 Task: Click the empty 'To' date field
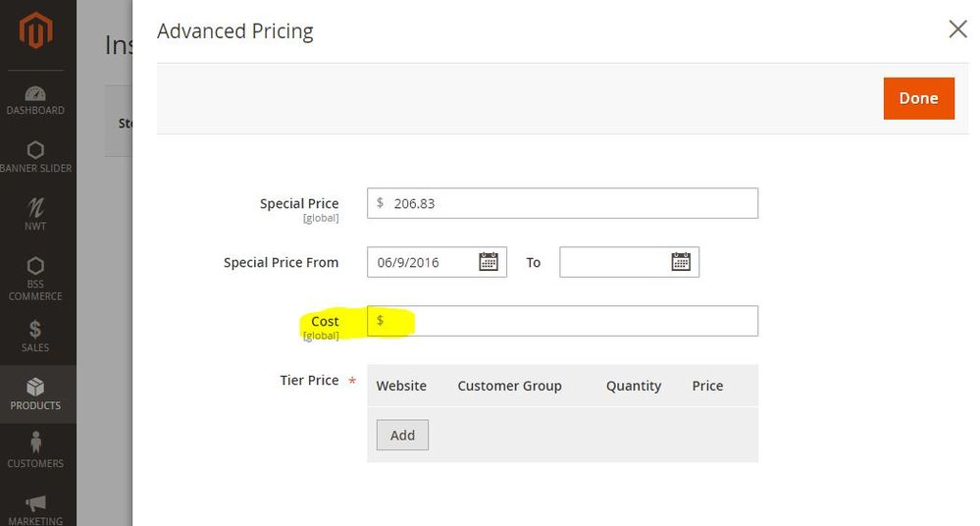(630, 262)
